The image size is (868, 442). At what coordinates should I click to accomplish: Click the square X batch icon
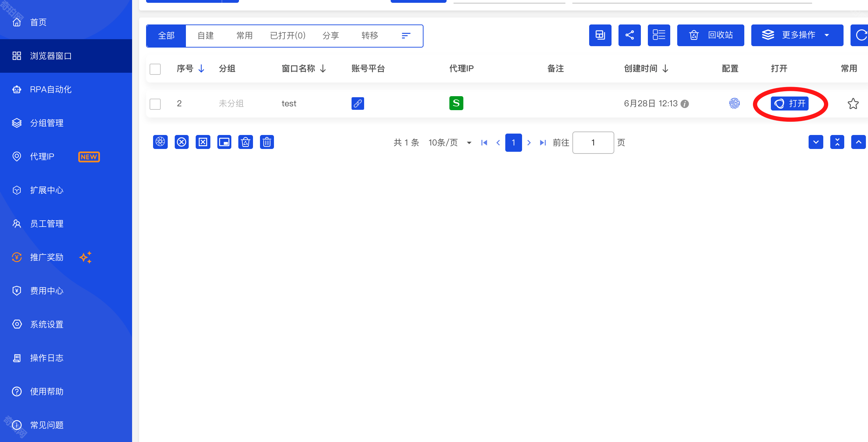(x=203, y=142)
